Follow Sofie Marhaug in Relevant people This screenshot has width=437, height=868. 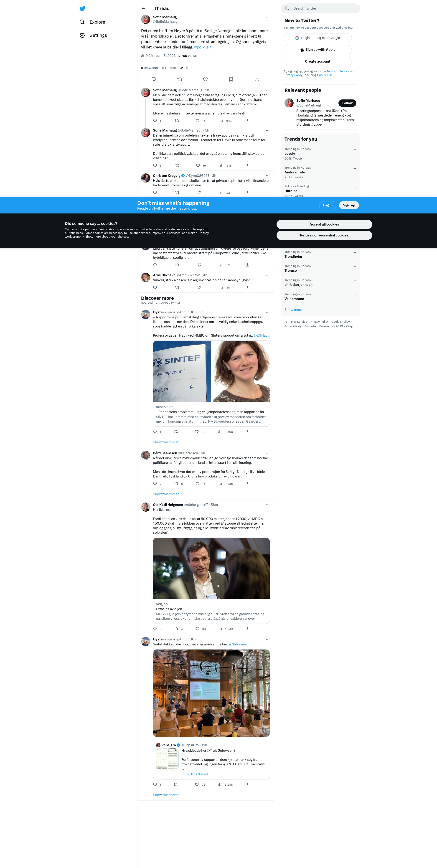coord(347,103)
